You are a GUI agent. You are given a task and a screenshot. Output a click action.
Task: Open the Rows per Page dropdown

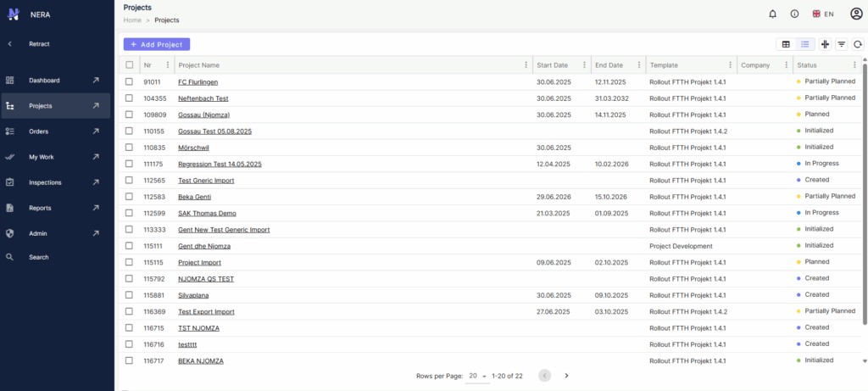click(x=477, y=376)
